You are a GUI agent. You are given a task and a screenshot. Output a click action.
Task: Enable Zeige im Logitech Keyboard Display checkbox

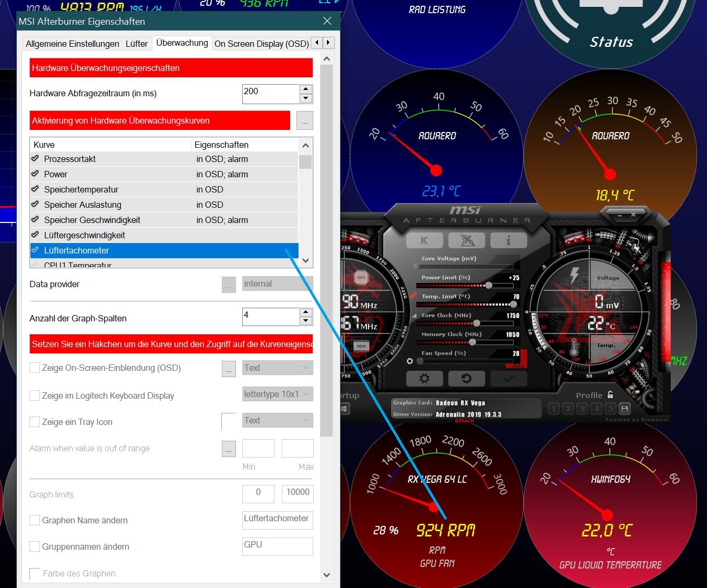click(35, 395)
